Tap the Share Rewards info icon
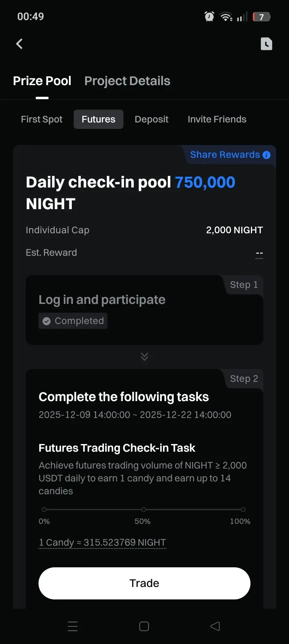This screenshot has height=644, width=289. tap(267, 155)
